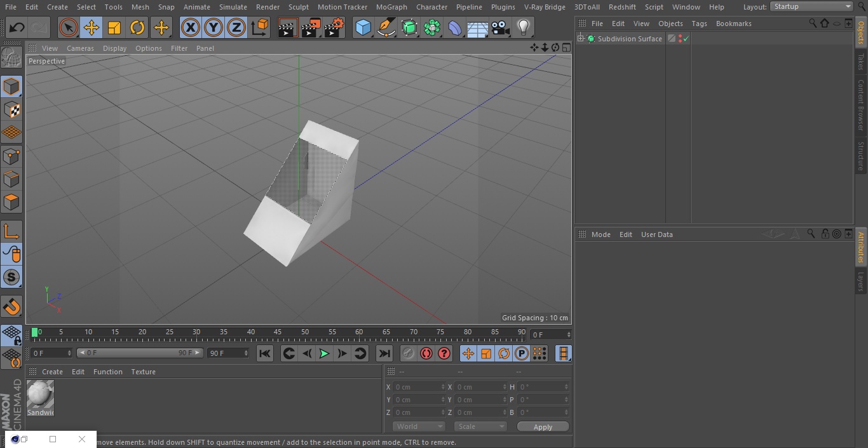This screenshot has width=868, height=448.
Task: Open the Array modeling objects
Action: (432, 27)
